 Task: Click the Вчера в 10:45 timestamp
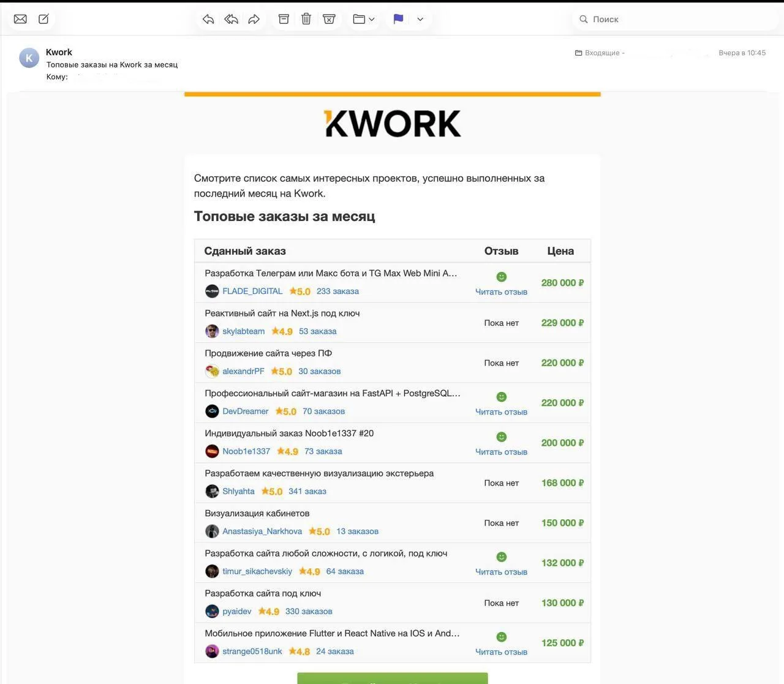click(742, 53)
